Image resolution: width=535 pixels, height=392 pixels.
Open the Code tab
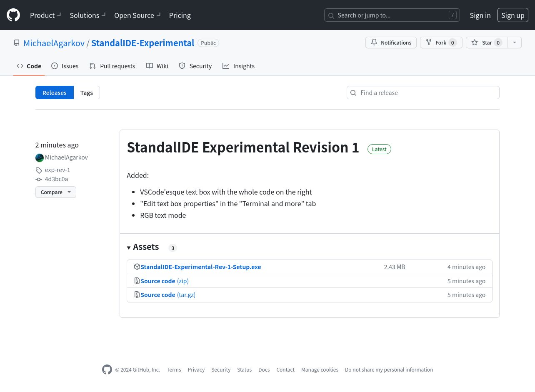point(29,66)
